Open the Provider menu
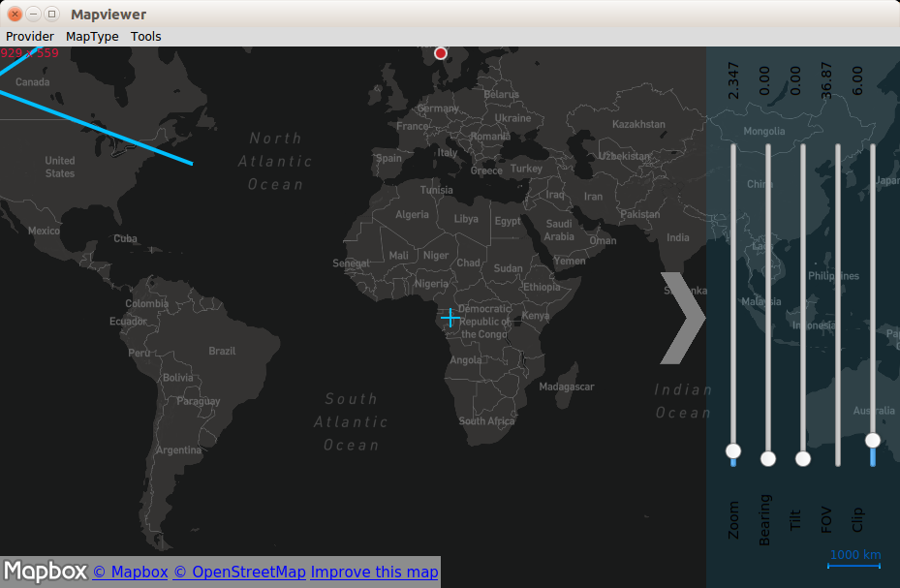The width and height of the screenshot is (900, 588). click(30, 36)
